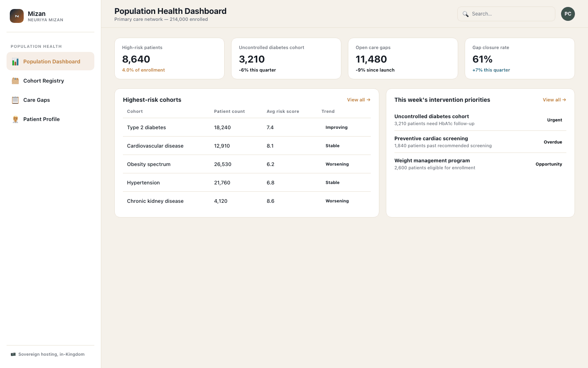Open Uncontrolled diabetes cohort priority item
The width and height of the screenshot is (588, 368).
(480, 120)
